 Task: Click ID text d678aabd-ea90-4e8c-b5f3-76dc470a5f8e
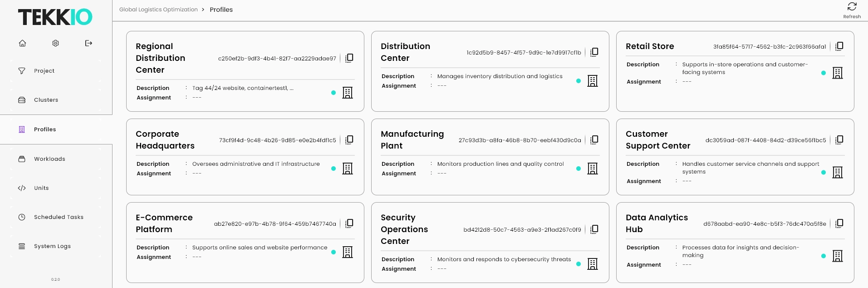pos(765,224)
